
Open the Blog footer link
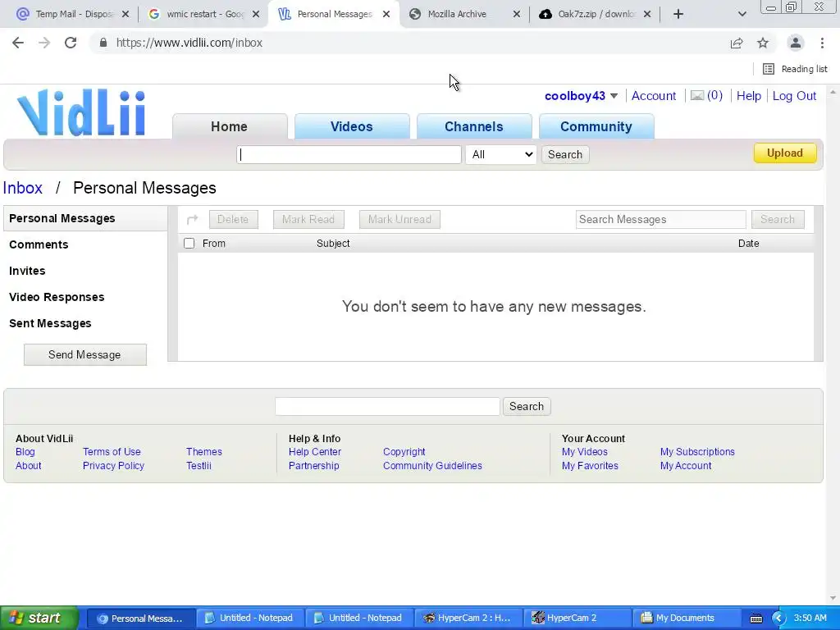point(25,452)
